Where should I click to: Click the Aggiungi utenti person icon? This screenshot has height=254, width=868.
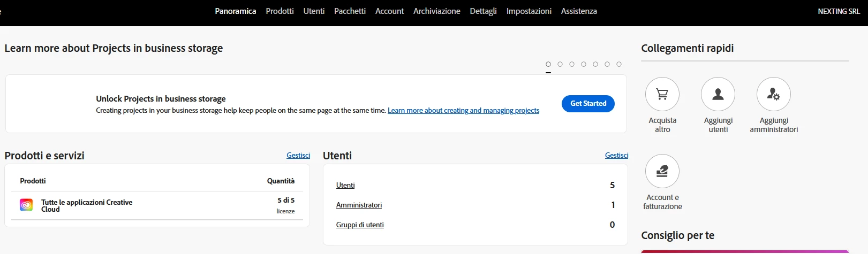(718, 94)
